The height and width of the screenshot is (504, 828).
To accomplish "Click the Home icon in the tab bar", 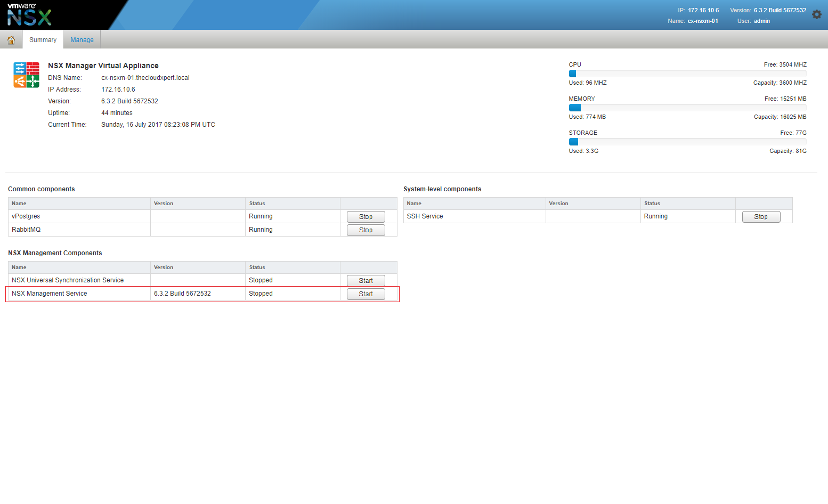I will pyautogui.click(x=11, y=40).
